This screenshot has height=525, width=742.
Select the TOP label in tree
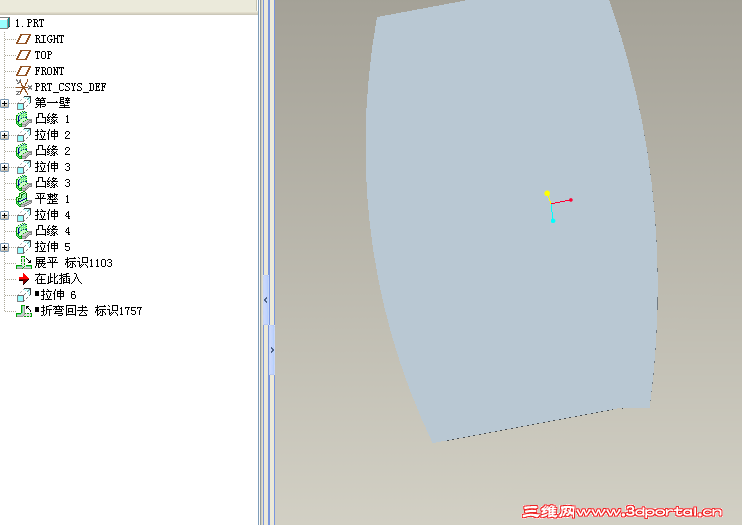(43, 55)
